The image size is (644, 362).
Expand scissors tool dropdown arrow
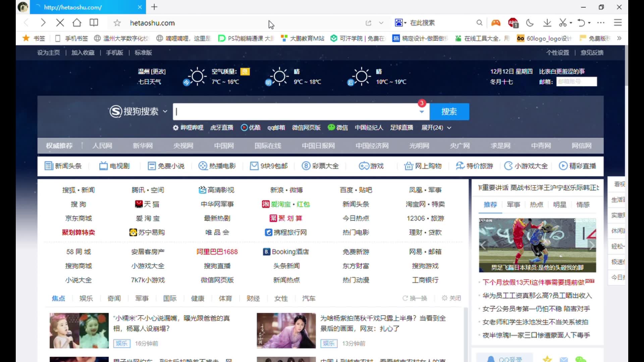(x=571, y=23)
